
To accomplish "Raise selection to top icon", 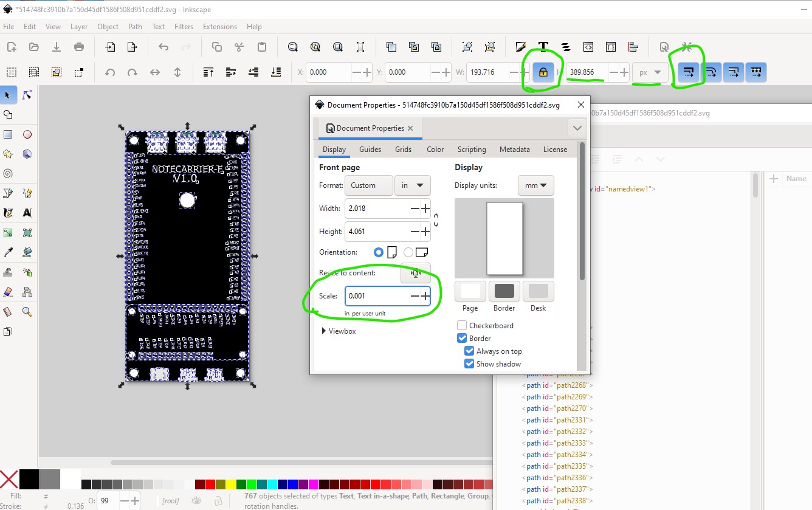I will pyautogui.click(x=208, y=72).
